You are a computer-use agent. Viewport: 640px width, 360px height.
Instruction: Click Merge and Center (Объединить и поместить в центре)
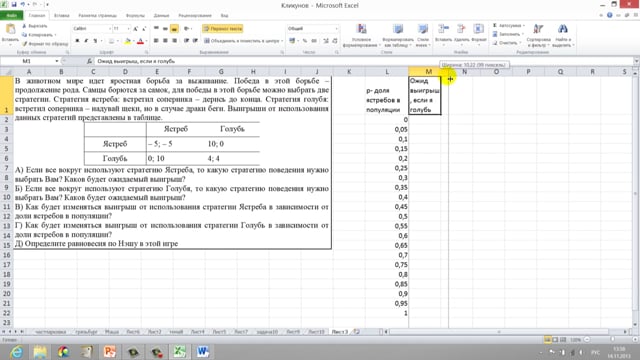tap(243, 41)
